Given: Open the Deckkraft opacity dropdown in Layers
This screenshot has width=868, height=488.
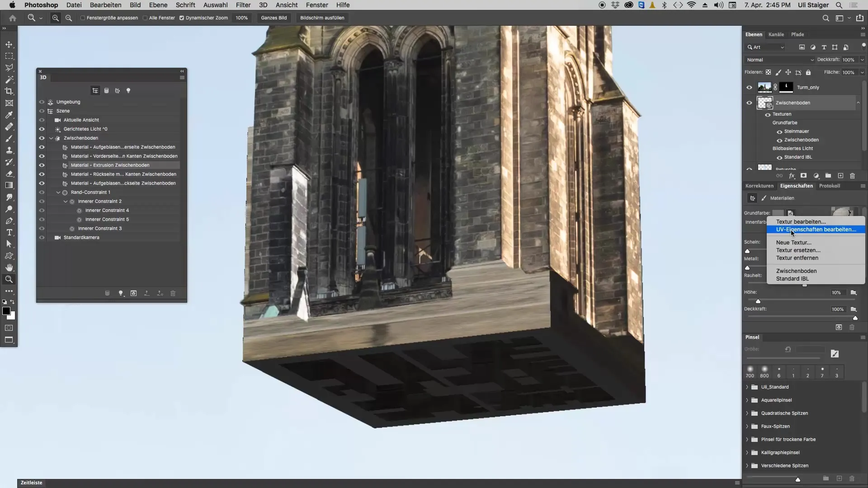Looking at the screenshot, I should point(862,60).
